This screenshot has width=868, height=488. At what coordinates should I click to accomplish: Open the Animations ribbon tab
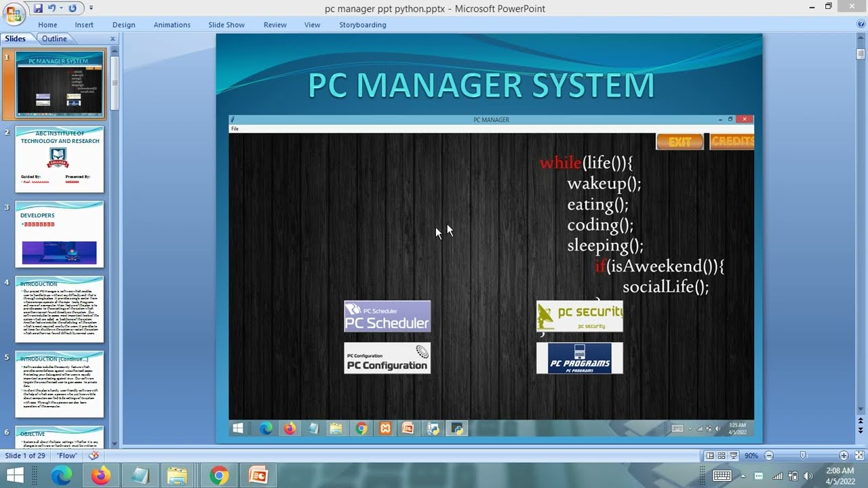[x=172, y=25]
